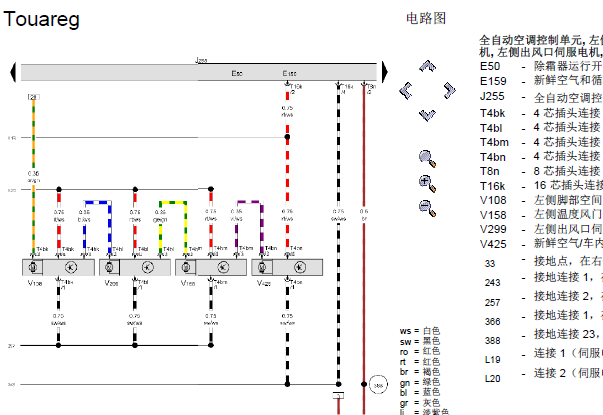The width and height of the screenshot is (603, 415).
Task: Zoom in with the plus magnifier icon
Action: pyautogui.click(x=427, y=183)
